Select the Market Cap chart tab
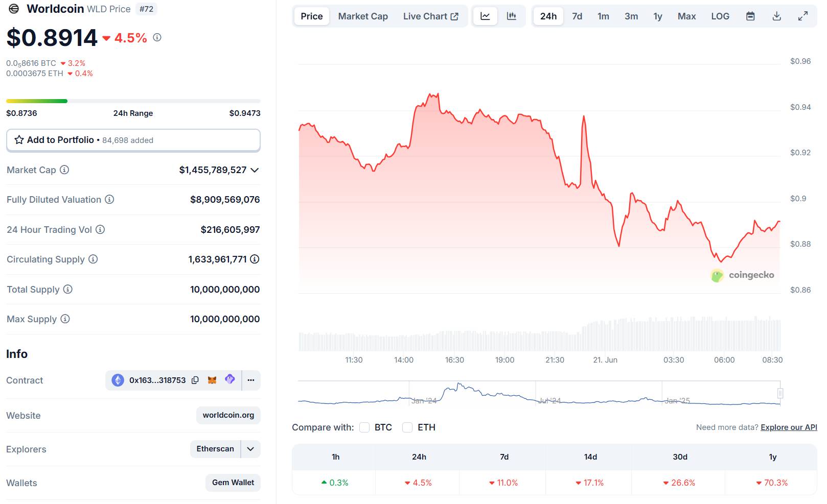The width and height of the screenshot is (827, 504). pos(363,16)
